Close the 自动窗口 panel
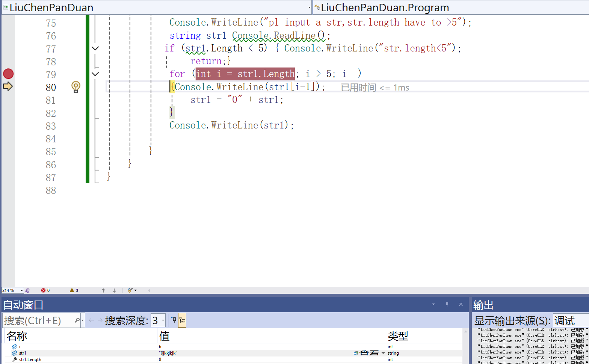 461,304
